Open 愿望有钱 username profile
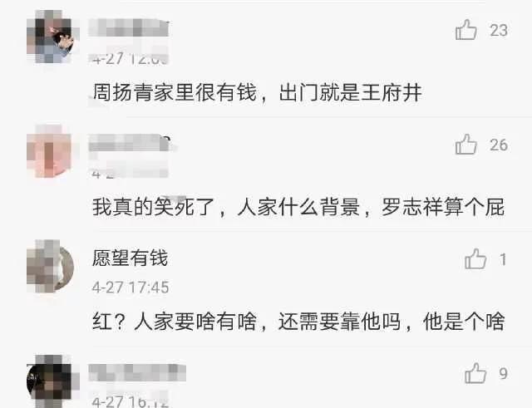The width and height of the screenshot is (532, 408). coord(131,258)
